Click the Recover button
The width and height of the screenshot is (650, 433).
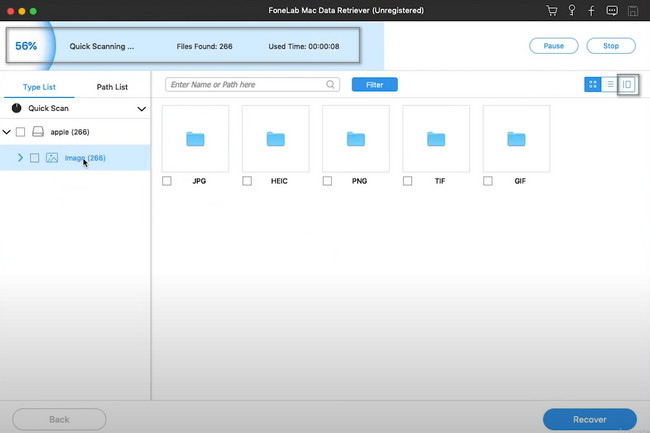click(x=589, y=419)
